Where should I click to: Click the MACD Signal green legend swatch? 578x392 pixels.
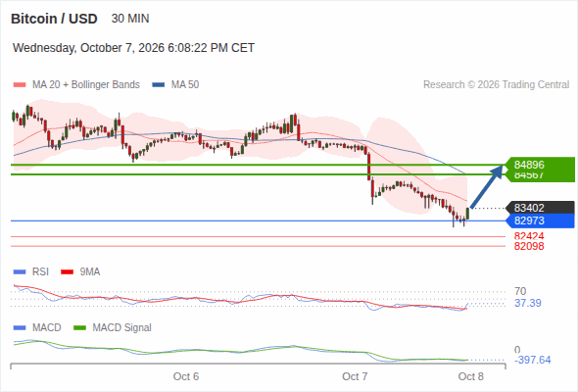(79, 328)
